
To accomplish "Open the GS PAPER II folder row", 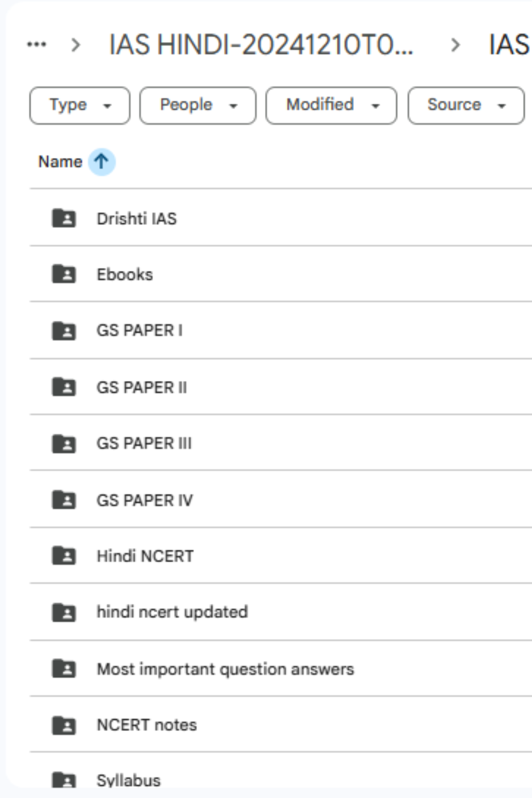I will [142, 387].
